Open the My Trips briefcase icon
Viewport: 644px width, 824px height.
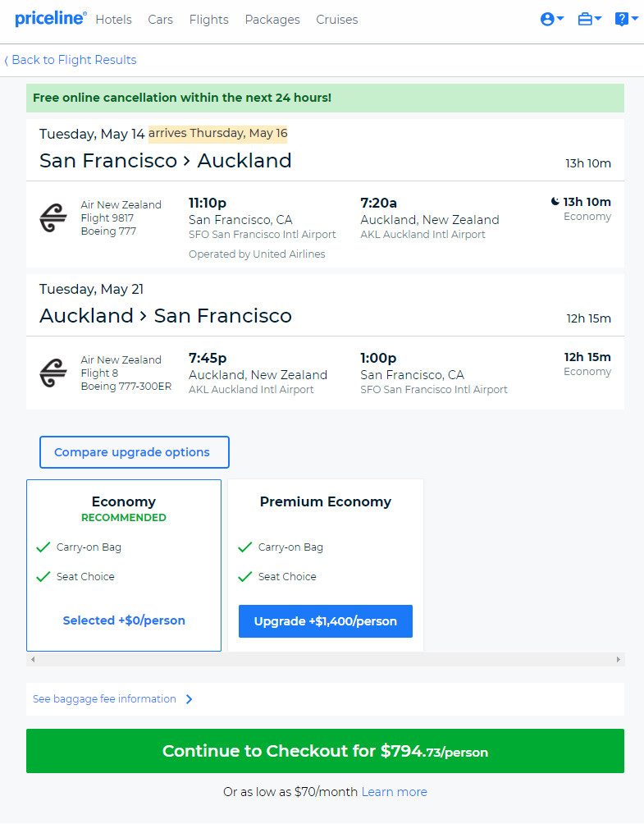point(585,20)
